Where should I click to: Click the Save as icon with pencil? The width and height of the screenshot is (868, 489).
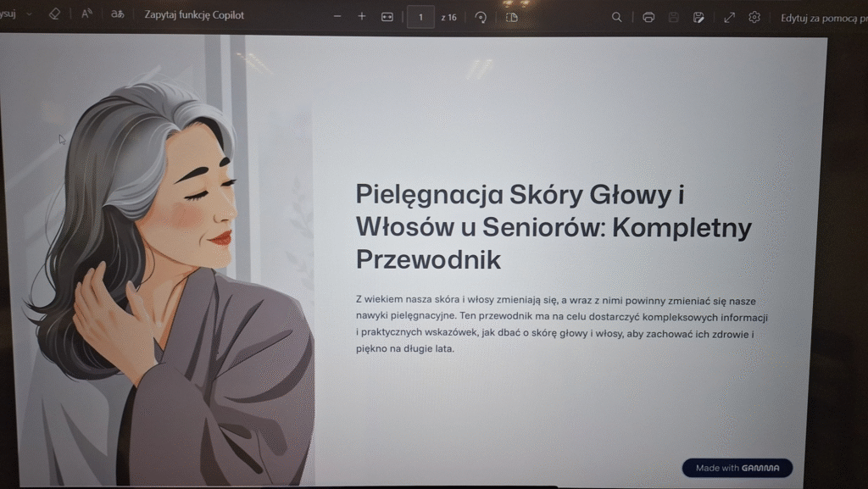(x=698, y=17)
